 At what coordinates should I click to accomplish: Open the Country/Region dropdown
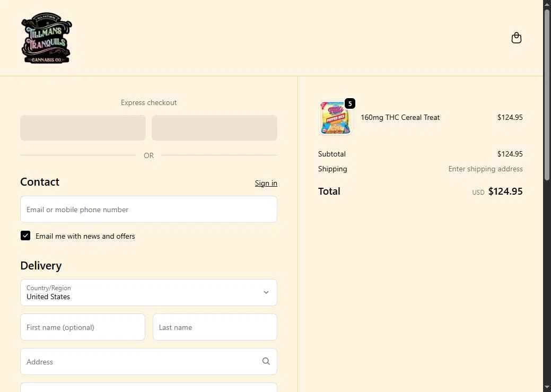click(x=148, y=292)
